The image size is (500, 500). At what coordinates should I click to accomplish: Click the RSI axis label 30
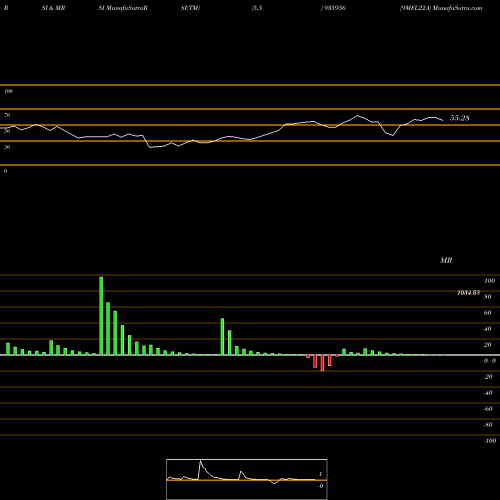pyautogui.click(x=7, y=147)
